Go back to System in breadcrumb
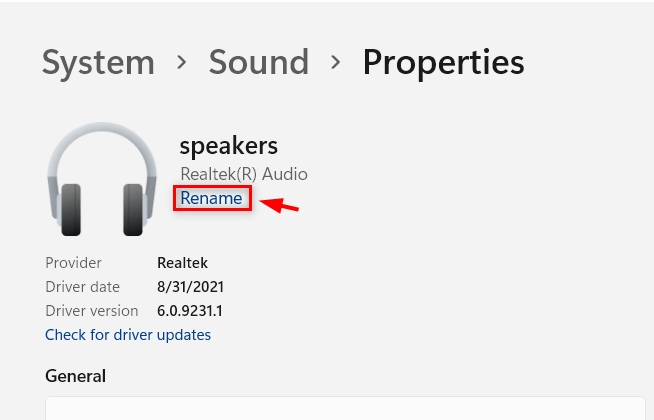The image size is (654, 420). (x=98, y=63)
